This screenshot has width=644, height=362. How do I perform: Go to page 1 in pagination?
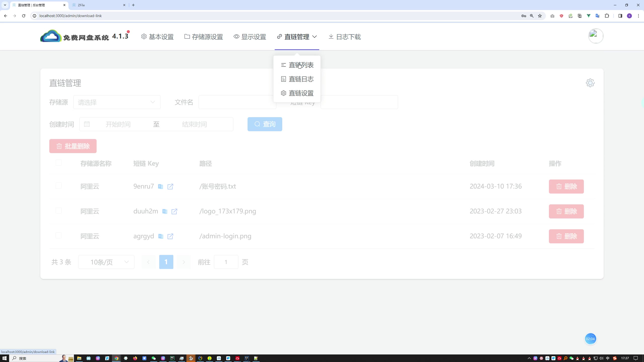166,262
